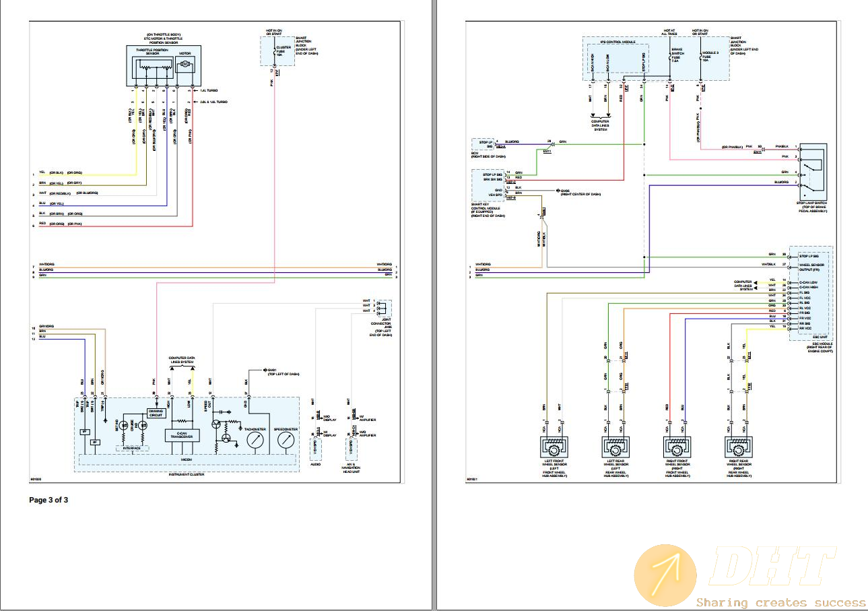Click COMPUTER DATA LINES SYSTEM below IPS module
Image resolution: width=868 pixels, height=611 pixels.
click(x=600, y=125)
